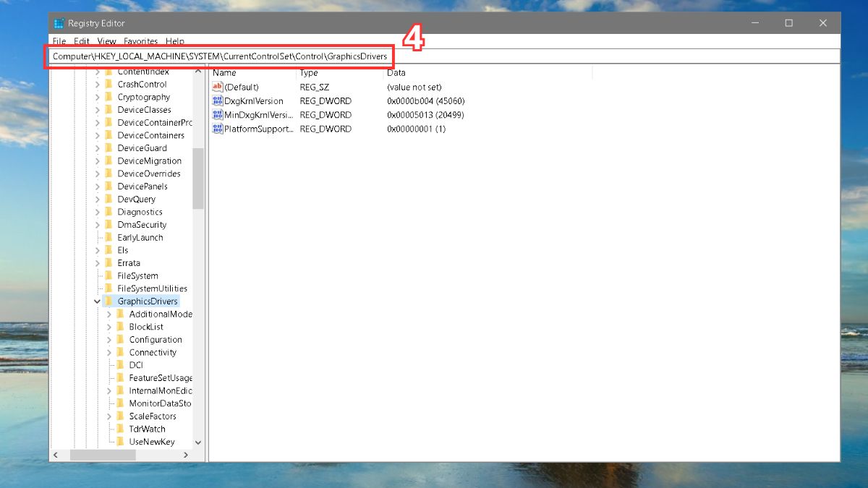Click the REG_SZ icon beside (Default)
Image resolution: width=868 pixels, height=488 pixels.
(x=217, y=87)
